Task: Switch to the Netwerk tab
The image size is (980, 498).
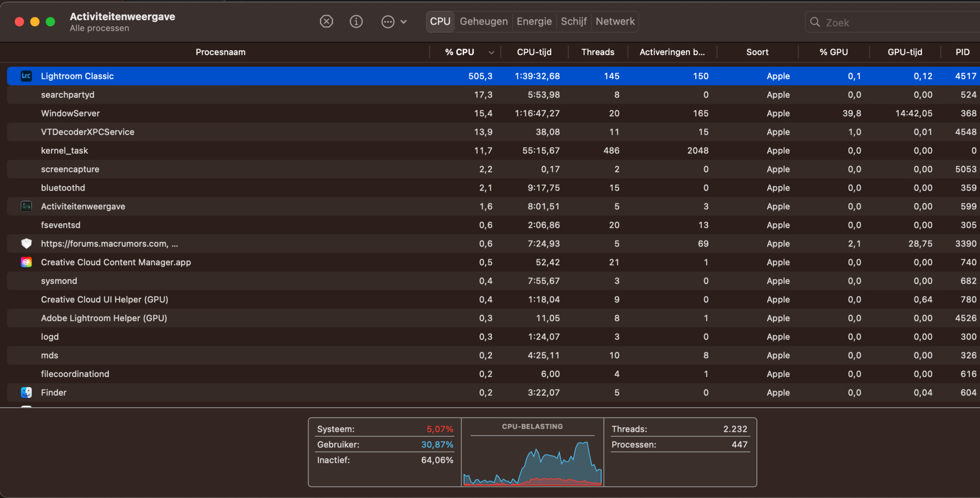Action: (615, 22)
